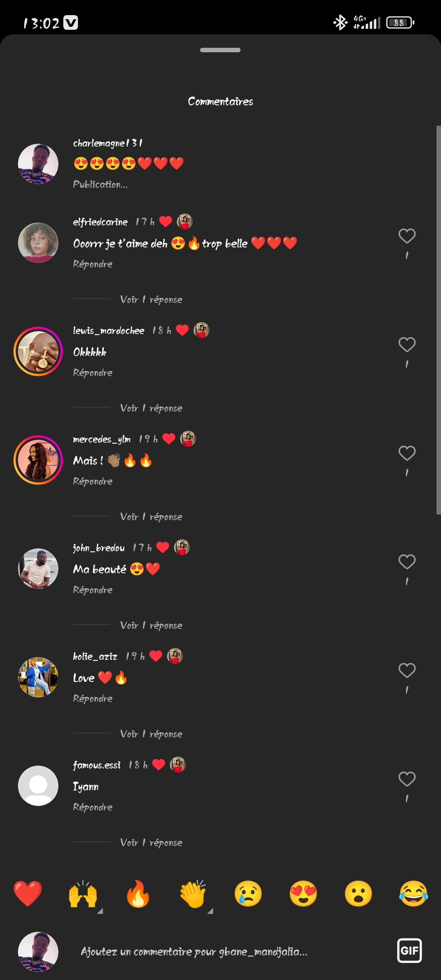Insert the raised hands emoji reaction
Image resolution: width=441 pixels, height=980 pixels.
tap(83, 893)
